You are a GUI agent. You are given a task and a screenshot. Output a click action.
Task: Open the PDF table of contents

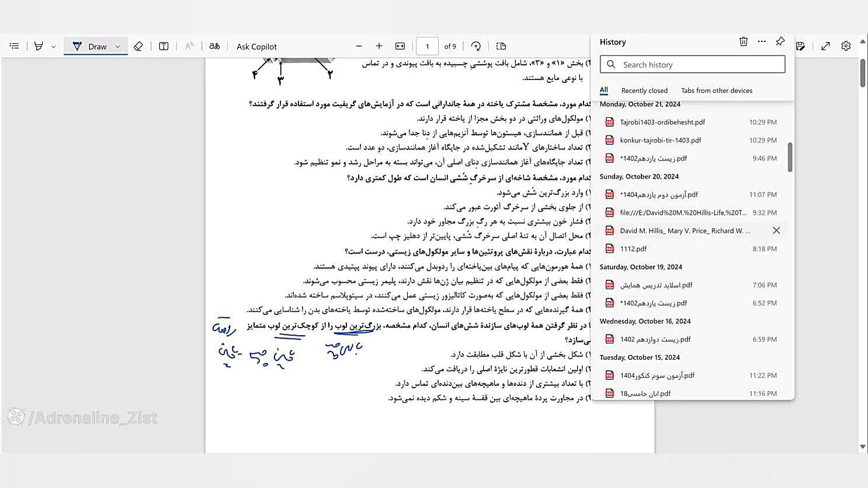click(x=15, y=46)
